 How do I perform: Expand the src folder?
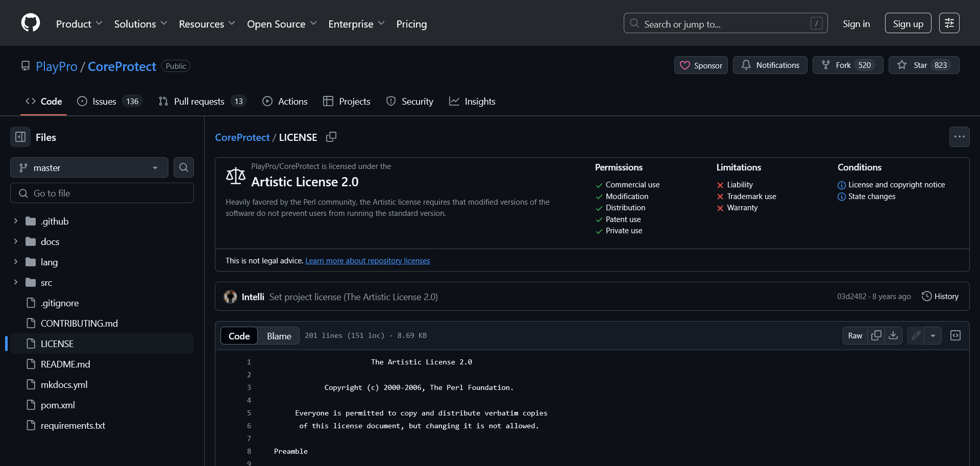(16, 282)
